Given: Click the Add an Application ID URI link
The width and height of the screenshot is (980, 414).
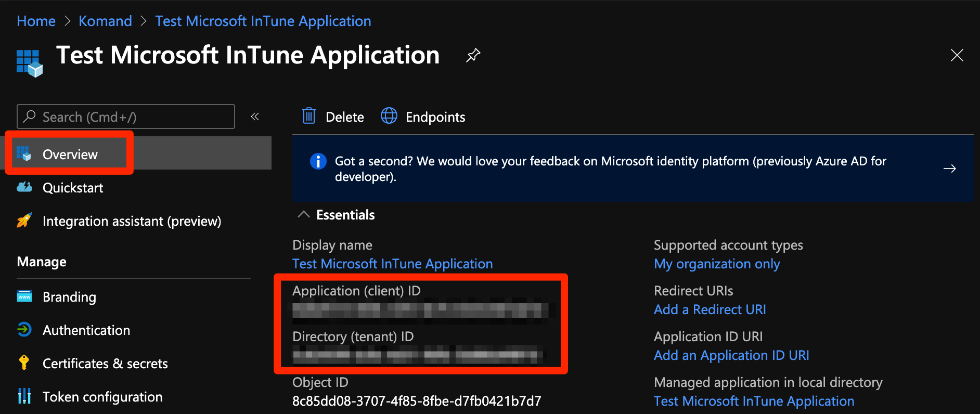Looking at the screenshot, I should tap(731, 355).
